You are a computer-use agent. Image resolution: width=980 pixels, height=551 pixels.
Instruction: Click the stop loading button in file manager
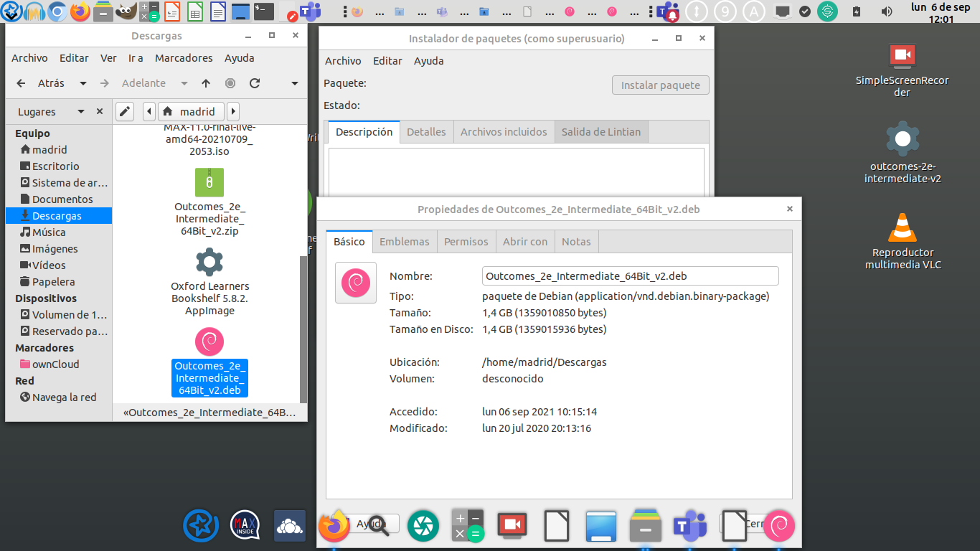point(230,83)
